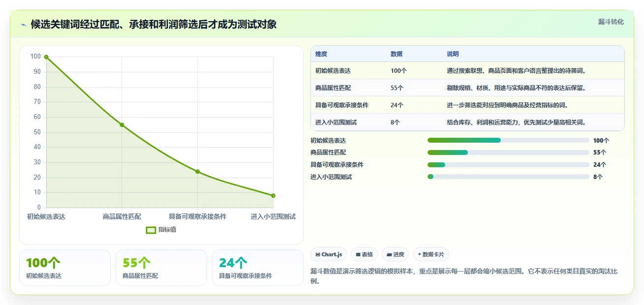Click x-axis label 初始候选表达

click(x=46, y=216)
